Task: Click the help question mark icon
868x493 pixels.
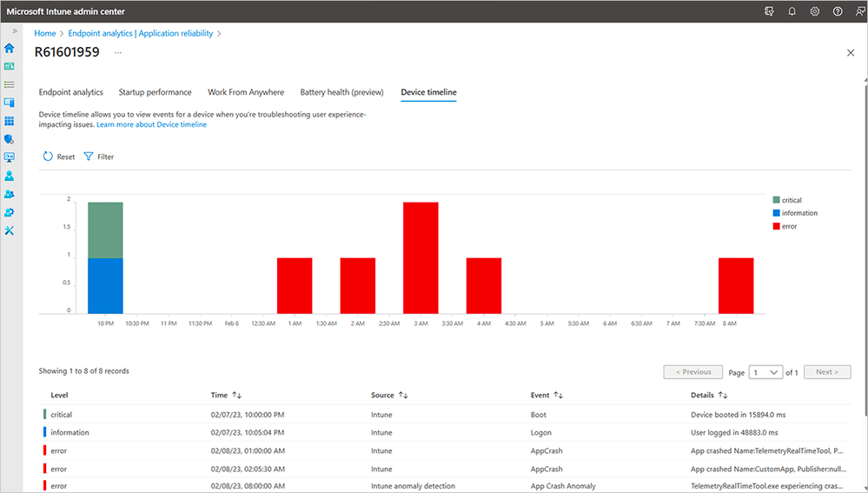Action: (x=838, y=11)
